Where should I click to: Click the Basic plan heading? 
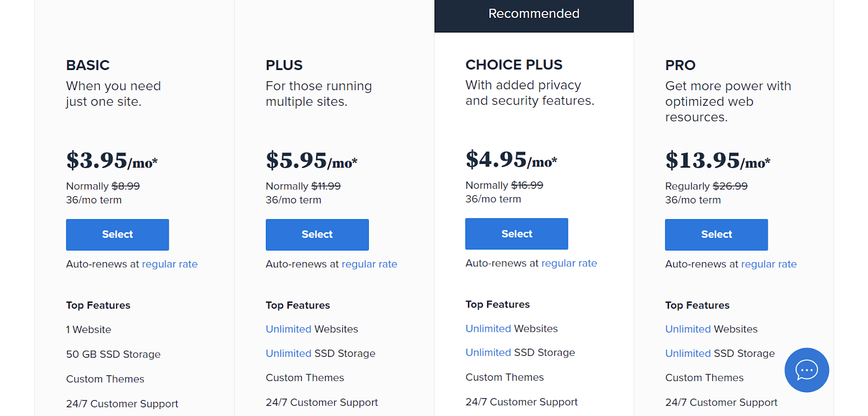pos(88,65)
